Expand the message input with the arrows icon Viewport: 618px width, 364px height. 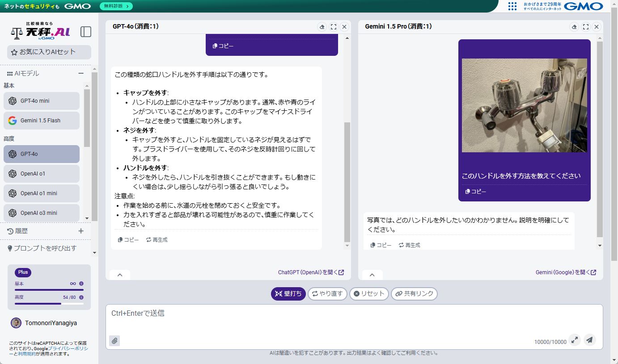575,340
